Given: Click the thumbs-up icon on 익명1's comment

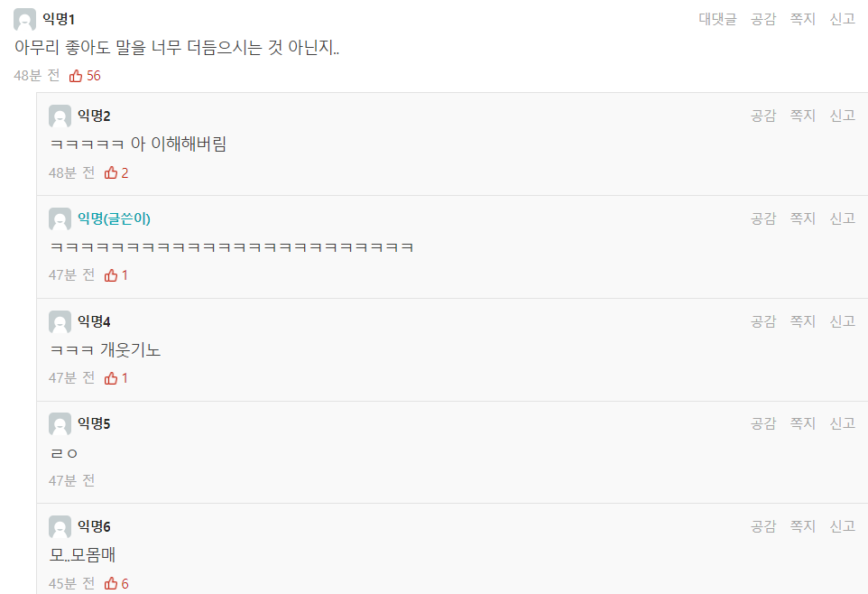Looking at the screenshot, I should pyautogui.click(x=76, y=76).
